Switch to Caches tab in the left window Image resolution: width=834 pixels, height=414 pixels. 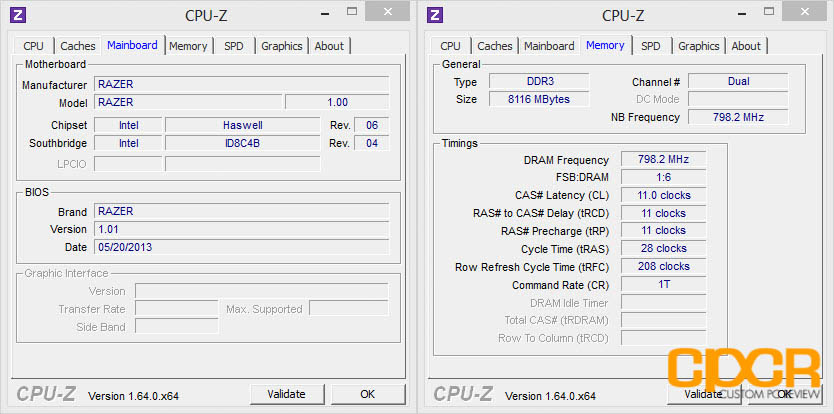click(x=78, y=46)
